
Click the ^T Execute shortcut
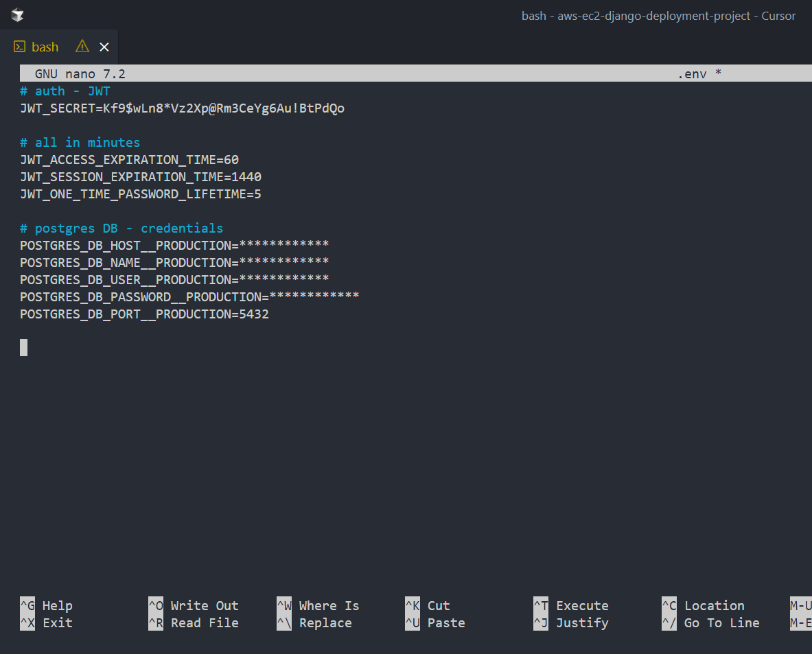point(571,605)
